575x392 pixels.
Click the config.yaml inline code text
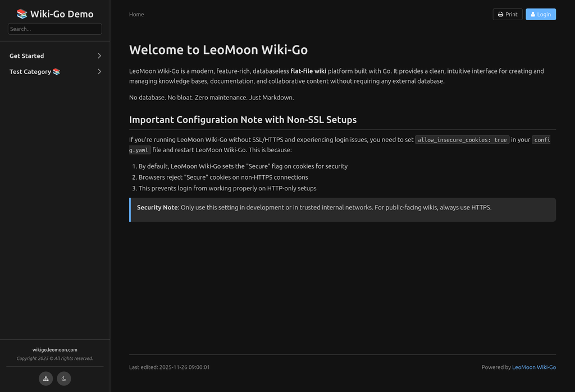(140, 150)
